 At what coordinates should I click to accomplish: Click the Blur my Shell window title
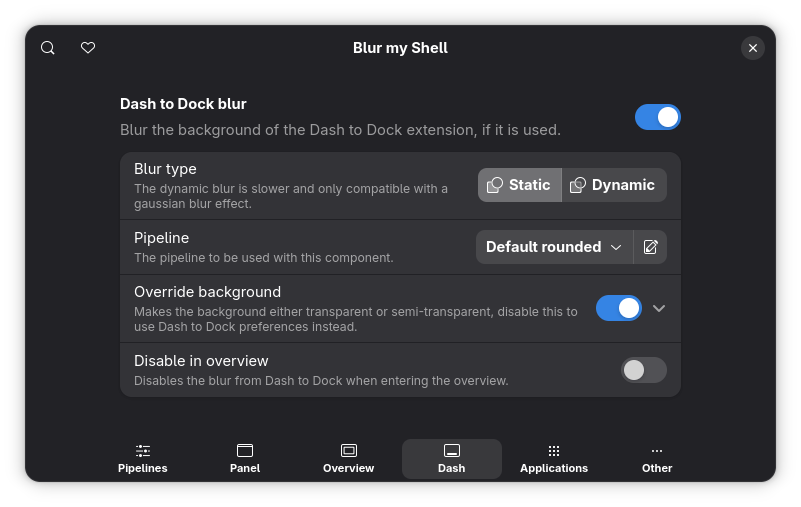[x=400, y=48]
